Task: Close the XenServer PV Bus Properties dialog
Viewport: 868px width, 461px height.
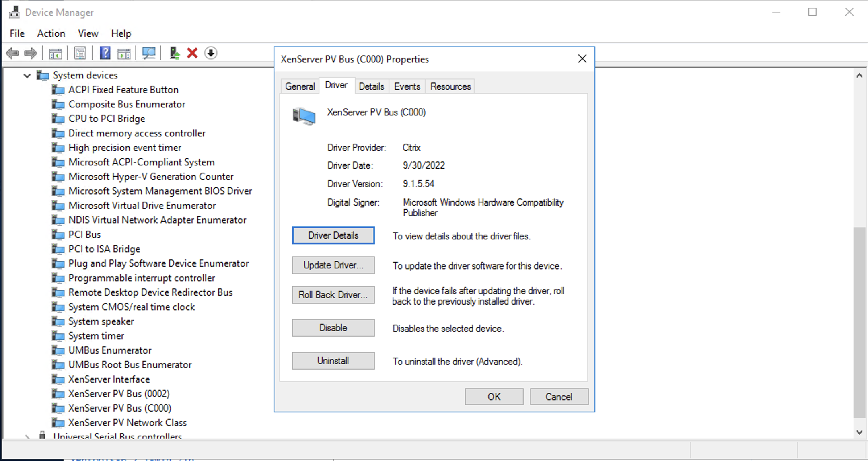Action: [582, 59]
